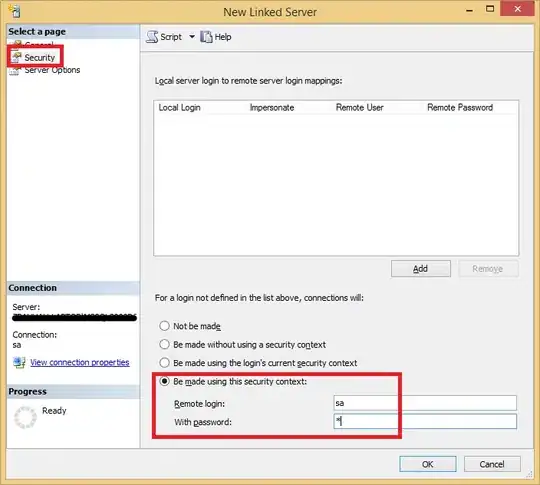Click the connection properties icon
Viewport: 540px width, 485px height.
19,362
